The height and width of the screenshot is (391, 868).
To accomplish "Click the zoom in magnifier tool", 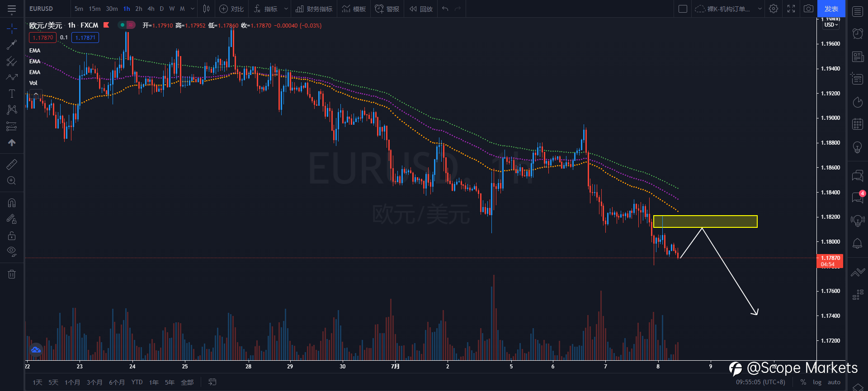I will tap(12, 181).
